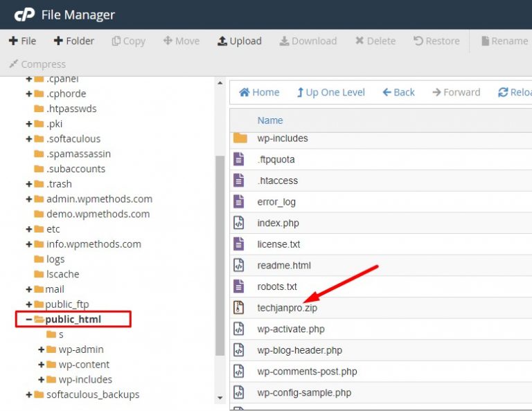532x411 pixels.
Task: Expand the wp-admin tree node
Action: (41, 349)
